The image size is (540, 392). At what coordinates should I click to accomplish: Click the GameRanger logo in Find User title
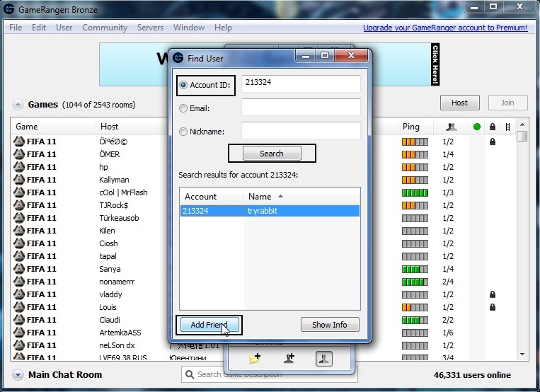point(178,58)
